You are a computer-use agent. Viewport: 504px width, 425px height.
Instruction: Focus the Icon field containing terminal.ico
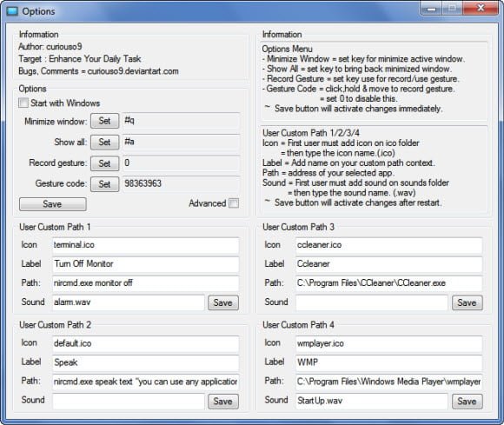pyautogui.click(x=146, y=245)
